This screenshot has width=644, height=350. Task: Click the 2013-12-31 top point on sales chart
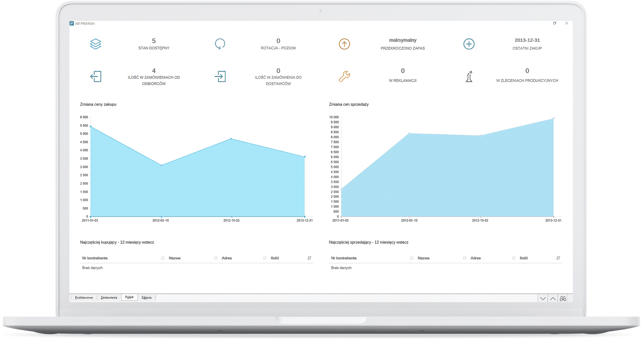(x=553, y=118)
